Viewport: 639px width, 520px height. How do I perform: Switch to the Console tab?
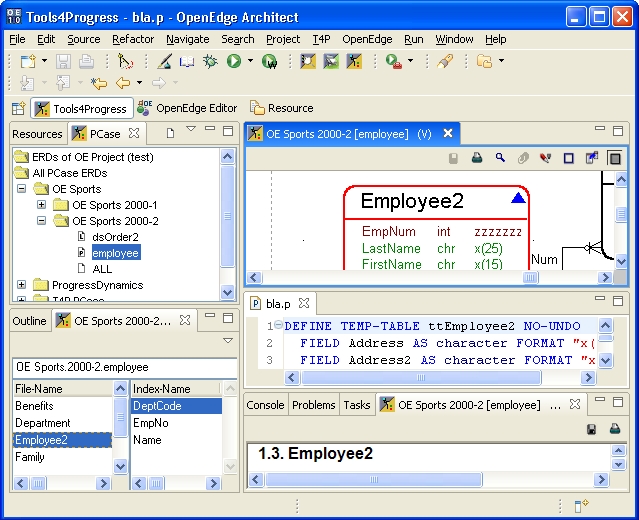pos(265,405)
